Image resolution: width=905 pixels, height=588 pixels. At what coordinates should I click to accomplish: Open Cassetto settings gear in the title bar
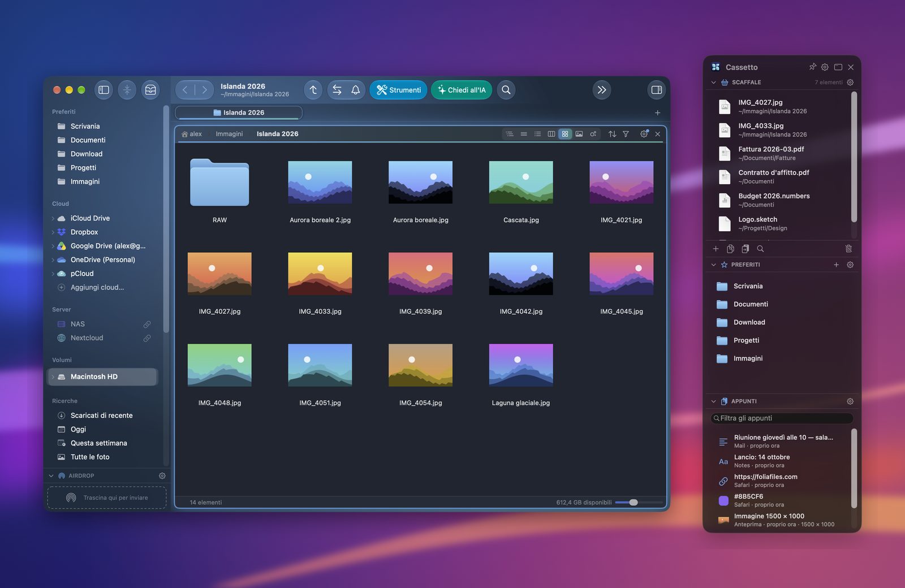(825, 67)
